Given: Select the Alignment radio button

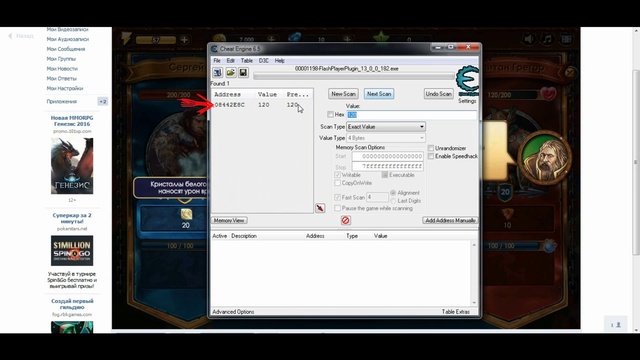Looking at the screenshot, I should pyautogui.click(x=393, y=193).
